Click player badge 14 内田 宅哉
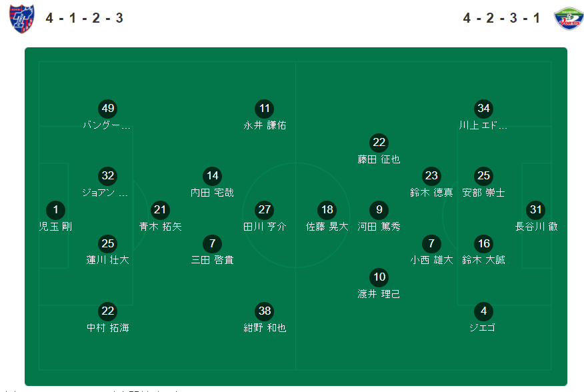 (212, 176)
